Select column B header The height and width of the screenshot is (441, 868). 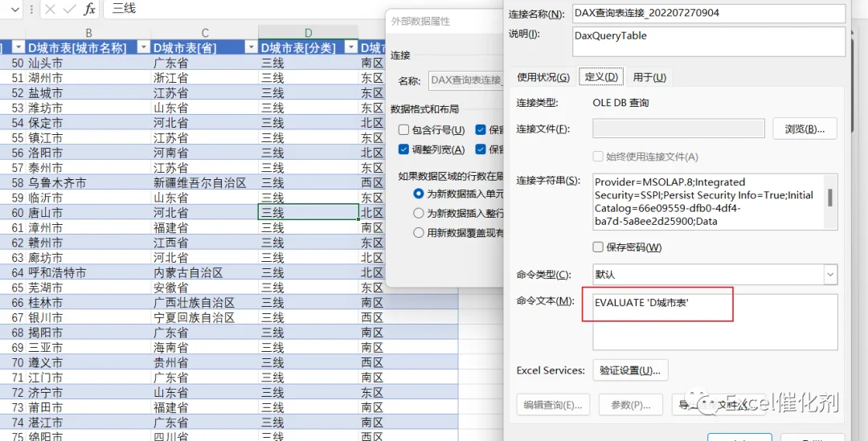pyautogui.click(x=88, y=33)
